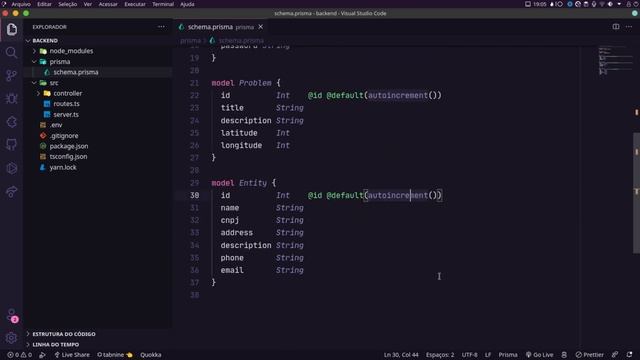Open the Arquivo menu

21,4
